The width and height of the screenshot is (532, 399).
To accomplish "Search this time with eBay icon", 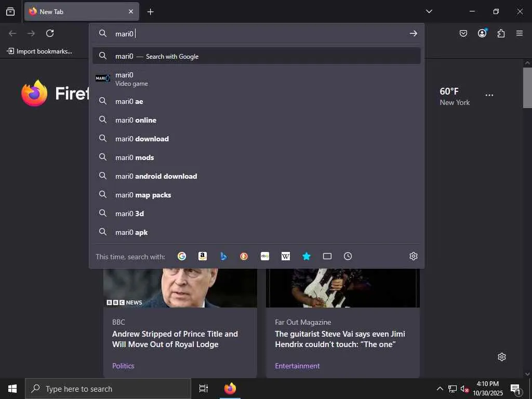I will click(x=265, y=256).
